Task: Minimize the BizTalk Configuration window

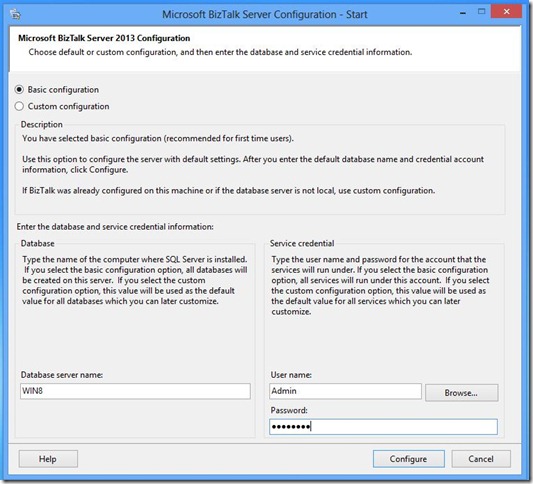Action: pos(463,13)
